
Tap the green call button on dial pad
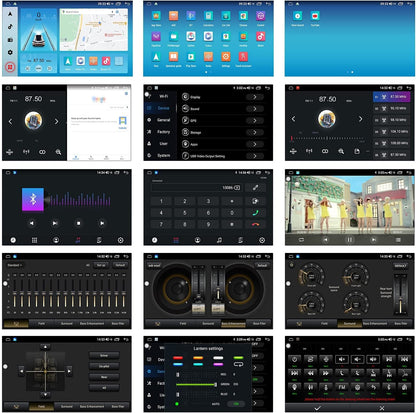coord(255,213)
